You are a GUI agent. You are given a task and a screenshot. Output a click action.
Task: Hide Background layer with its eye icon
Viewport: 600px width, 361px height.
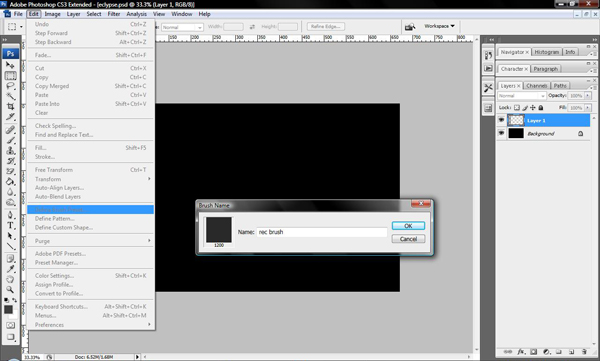pos(501,133)
